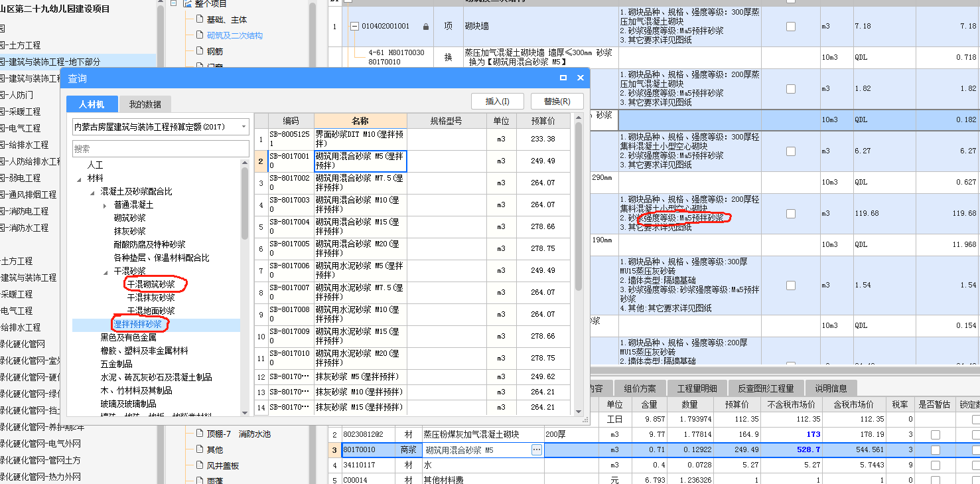
Task: Toggle 是否暂估 for 砌筑用混合砂浆 M5
Action: 936,450
